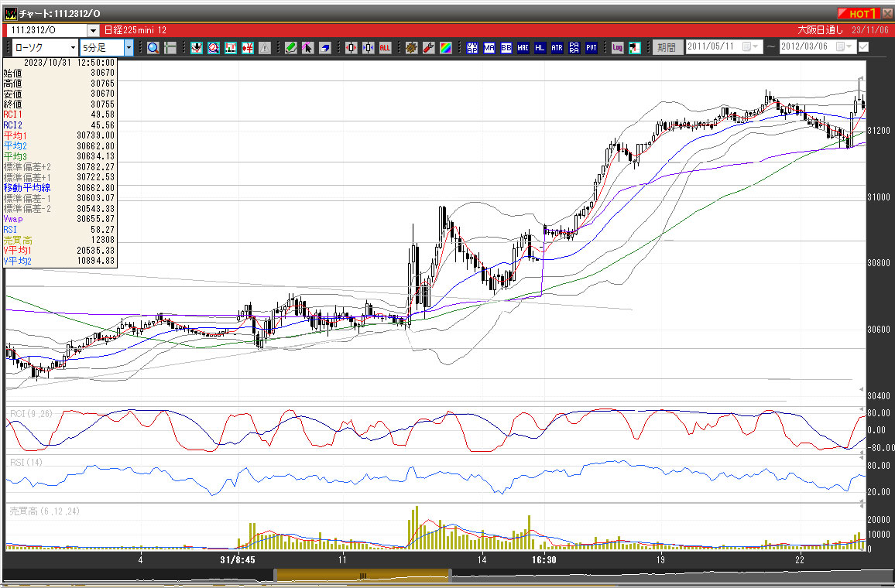Click the 期間 period button

coord(667,47)
